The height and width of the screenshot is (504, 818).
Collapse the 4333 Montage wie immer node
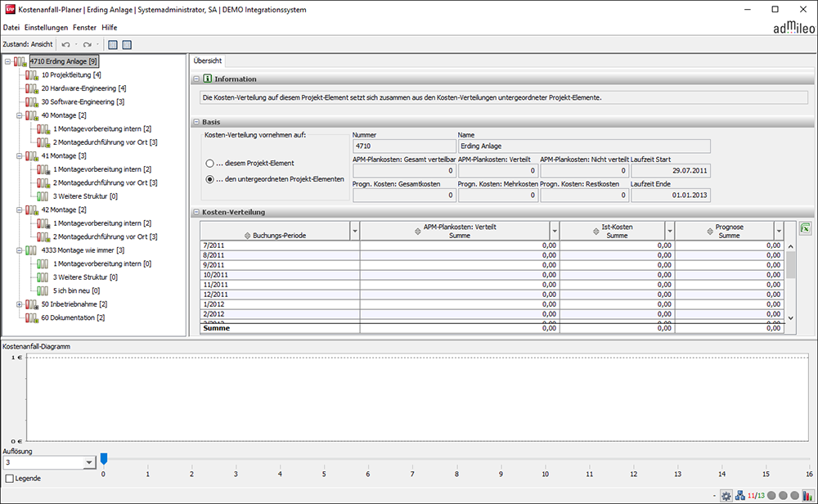tap(20, 250)
